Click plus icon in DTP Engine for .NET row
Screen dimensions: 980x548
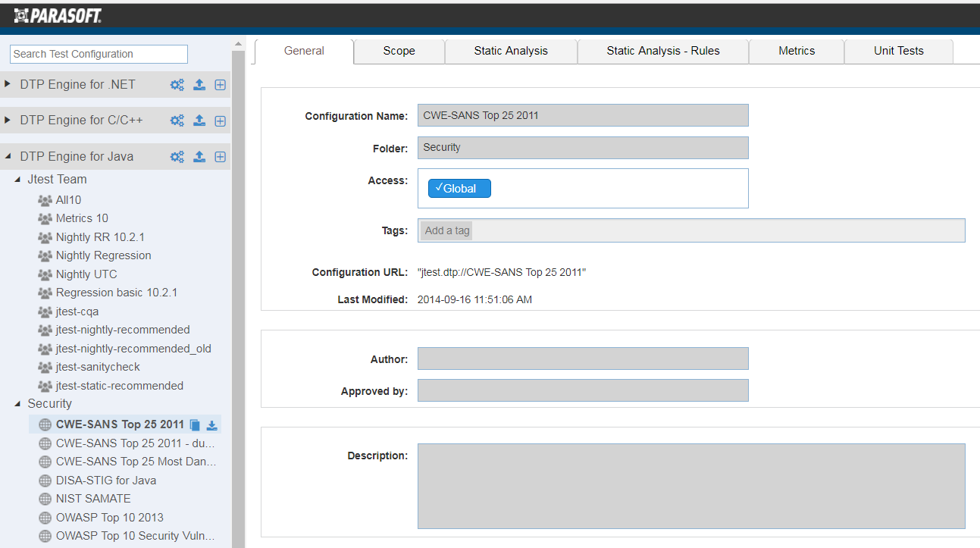220,85
